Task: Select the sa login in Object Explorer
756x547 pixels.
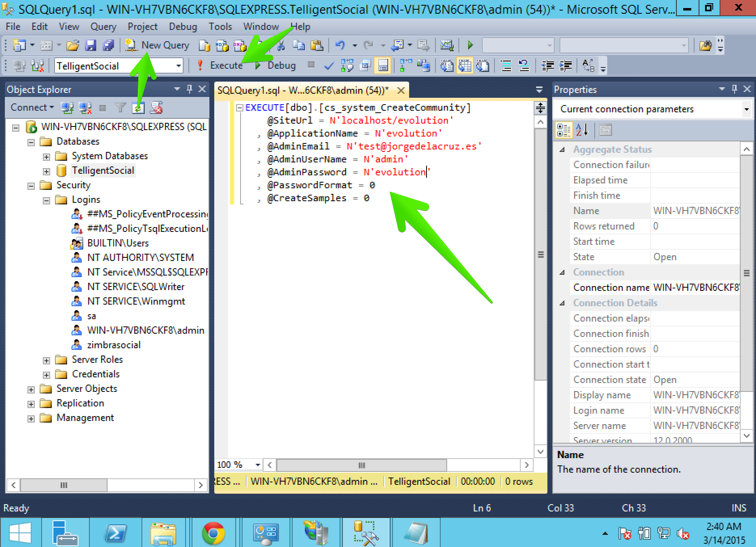Action: (92, 316)
